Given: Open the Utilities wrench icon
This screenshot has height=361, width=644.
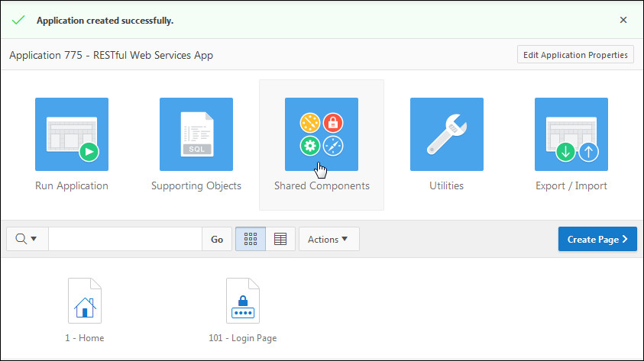Looking at the screenshot, I should pyautogui.click(x=447, y=134).
